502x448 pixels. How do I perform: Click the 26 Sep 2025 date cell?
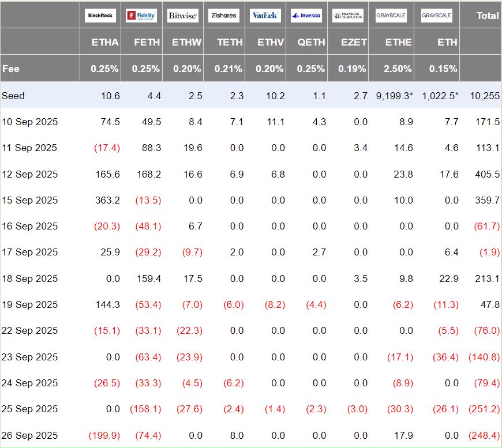[x=29, y=435]
